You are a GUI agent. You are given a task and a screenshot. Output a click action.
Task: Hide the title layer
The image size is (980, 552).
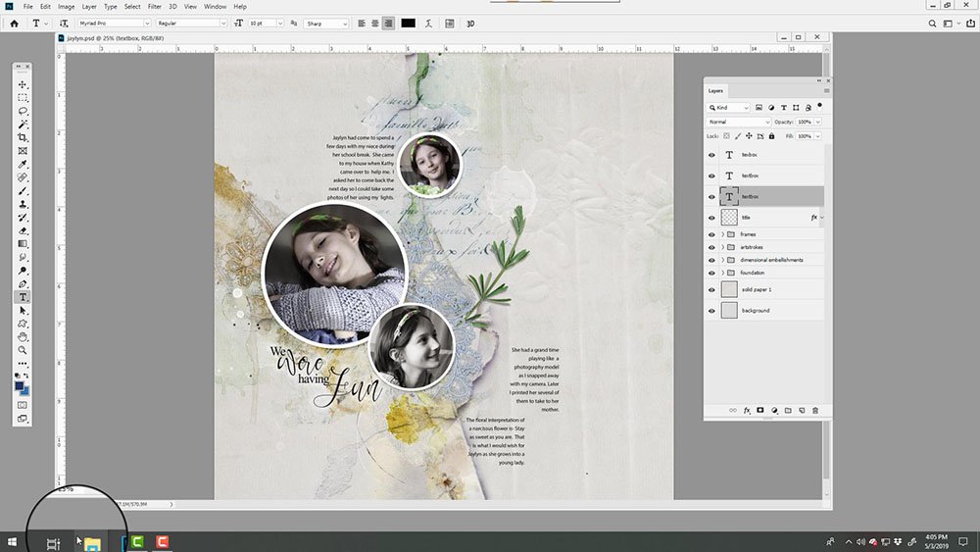[711, 218]
